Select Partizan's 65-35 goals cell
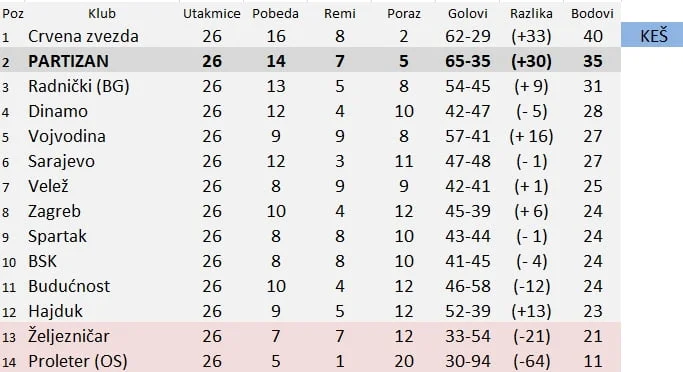This screenshot has height=372, width=683. pos(468,61)
